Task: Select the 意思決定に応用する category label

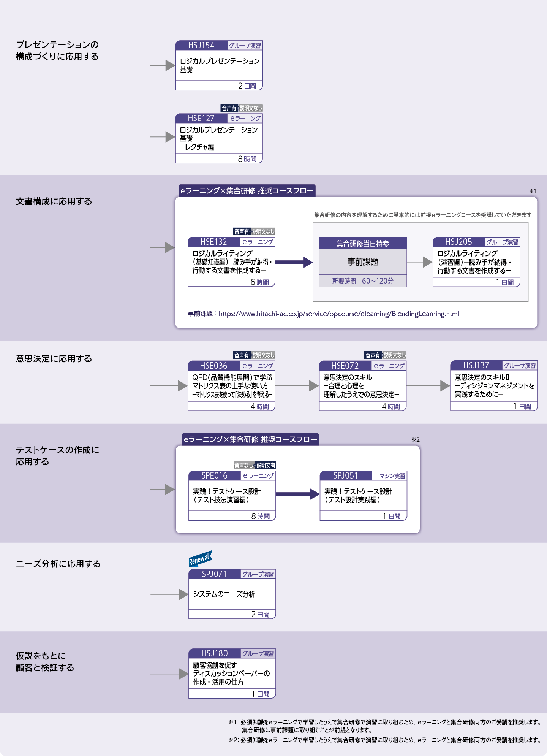Action: (54, 359)
